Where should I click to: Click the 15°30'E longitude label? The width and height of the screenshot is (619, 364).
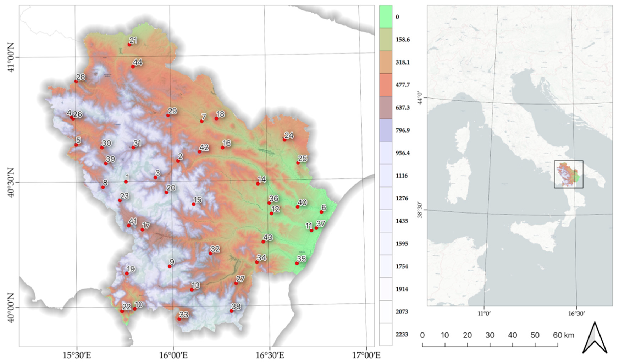pos(77,355)
